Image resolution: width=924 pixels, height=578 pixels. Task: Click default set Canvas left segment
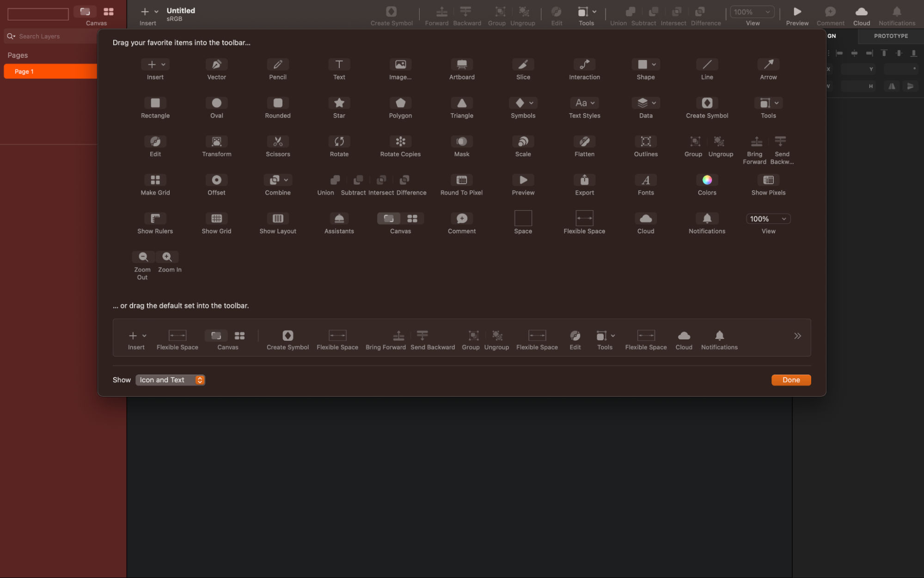coord(216,335)
